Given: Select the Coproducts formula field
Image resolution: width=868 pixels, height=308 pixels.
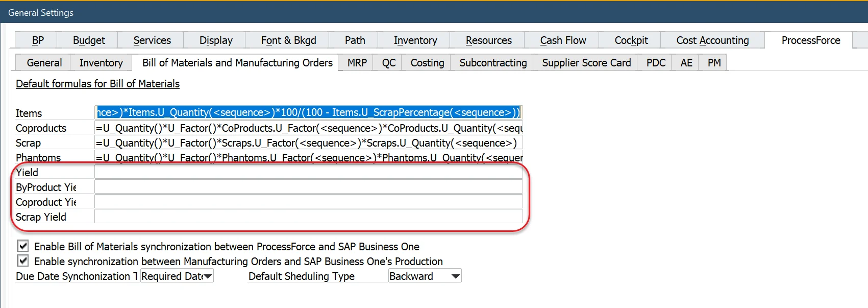Looking at the screenshot, I should tap(308, 128).
